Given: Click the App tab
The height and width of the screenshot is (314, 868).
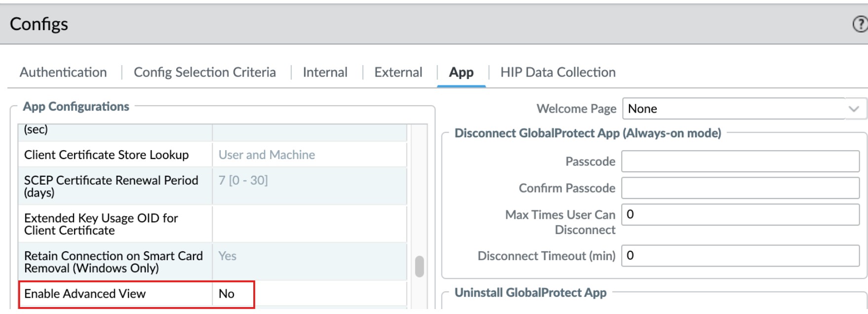Looking at the screenshot, I should pyautogui.click(x=461, y=73).
